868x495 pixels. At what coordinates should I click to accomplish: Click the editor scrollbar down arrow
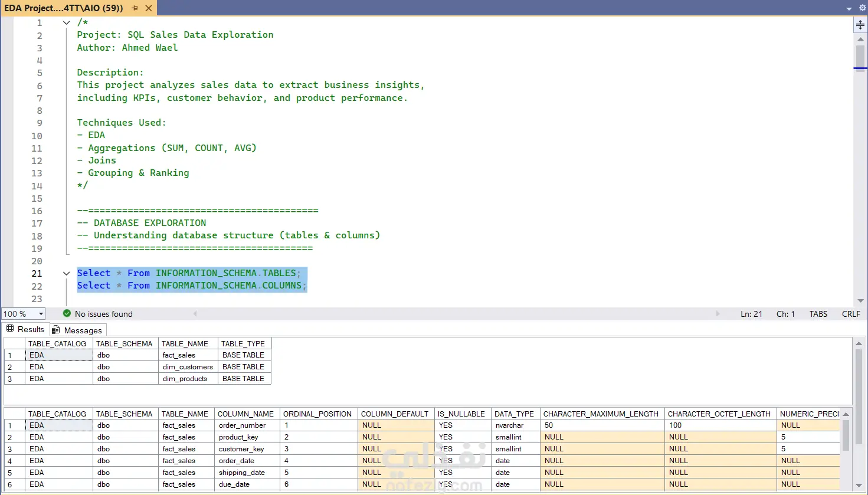click(x=860, y=301)
